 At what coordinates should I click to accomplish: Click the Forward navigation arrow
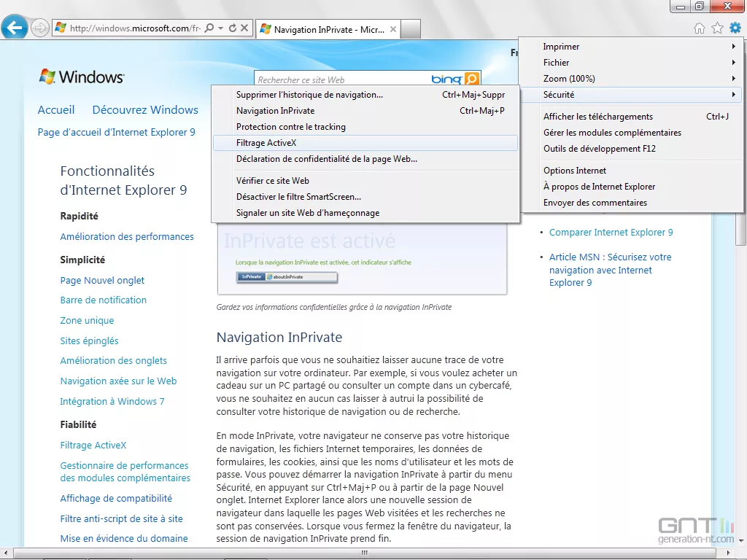40,28
